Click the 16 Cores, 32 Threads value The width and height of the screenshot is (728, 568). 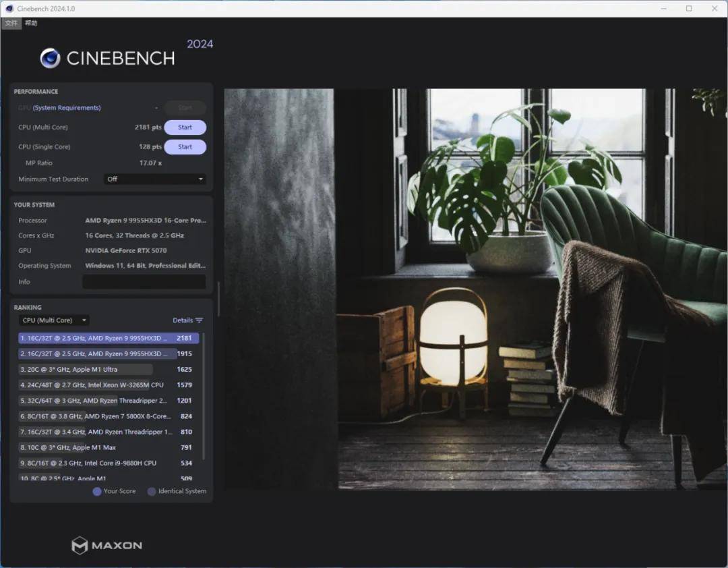[x=134, y=235]
